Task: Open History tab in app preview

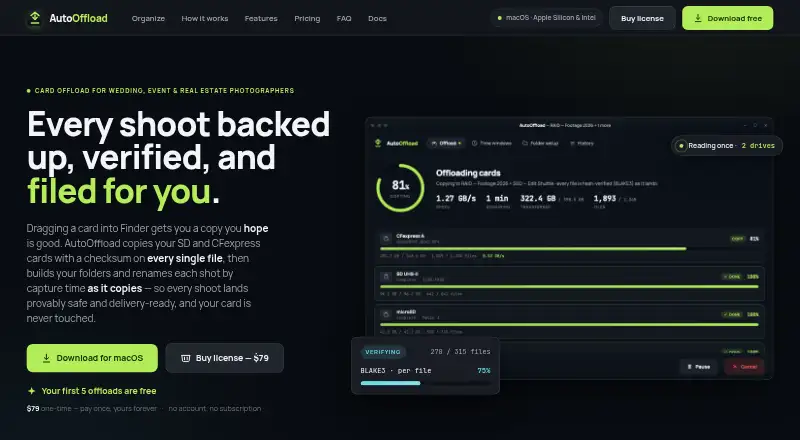Action: 582,143
